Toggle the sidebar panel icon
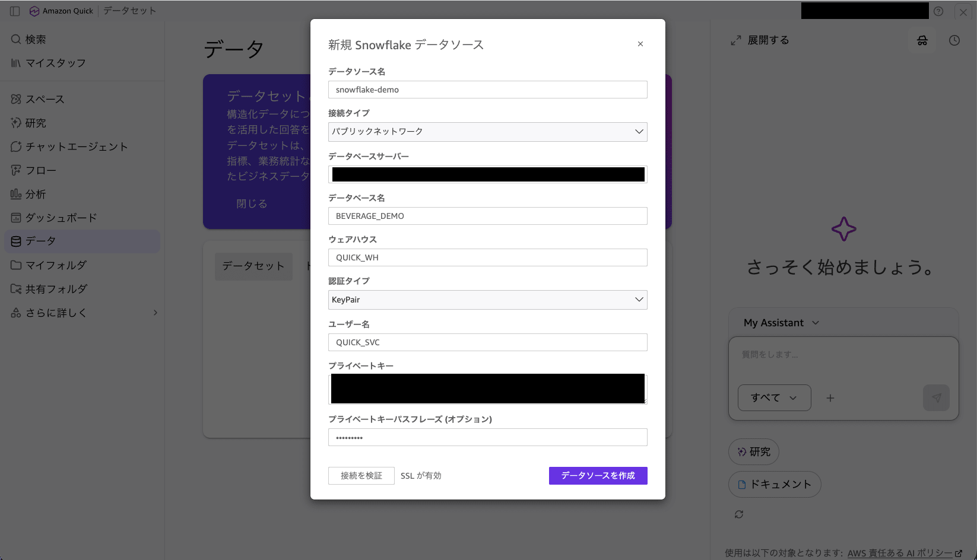 pos(15,11)
